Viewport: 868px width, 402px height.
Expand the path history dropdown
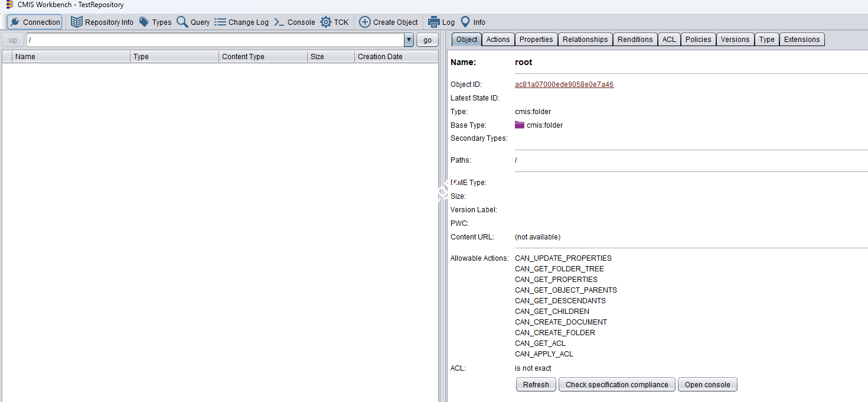click(408, 40)
